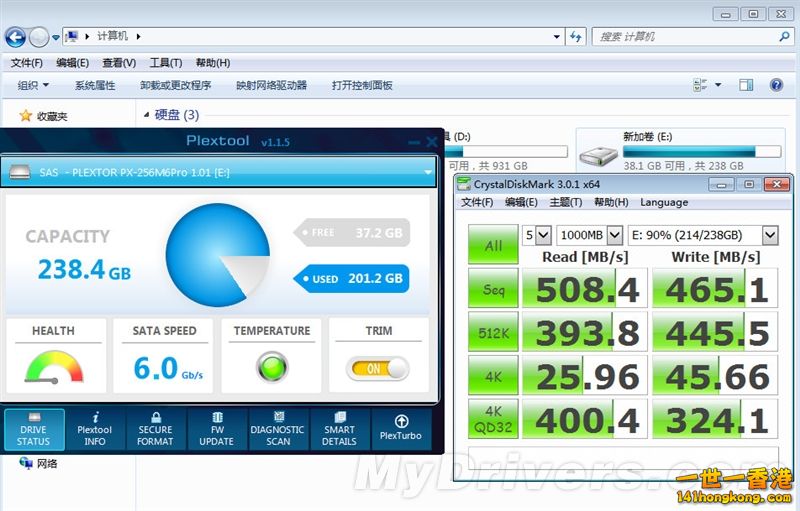Run the Seq benchmark
The height and width of the screenshot is (511, 800).
pos(493,289)
